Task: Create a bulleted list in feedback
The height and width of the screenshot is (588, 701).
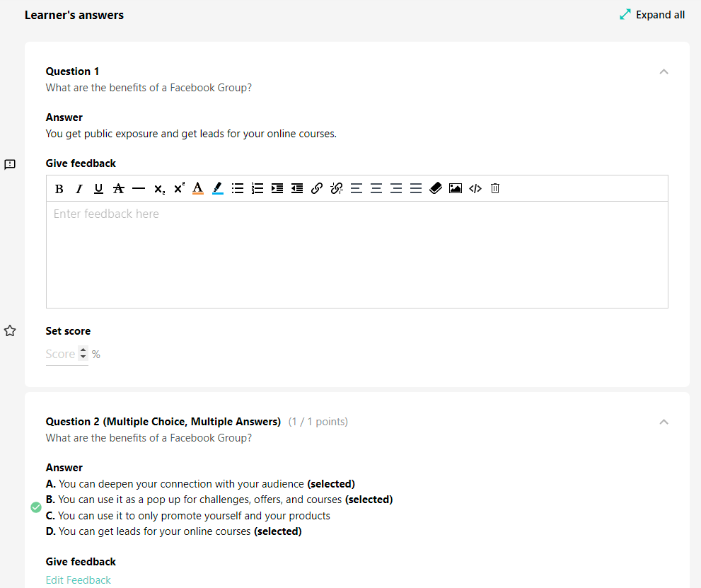Action: [237, 188]
